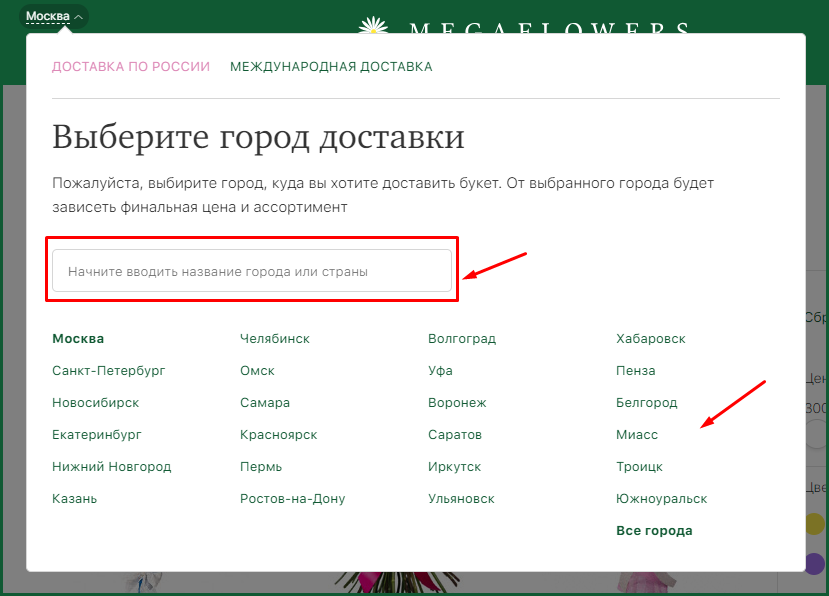Viewport: 829px width, 596px height.
Task: Select Ульяновск from the city list
Action: point(461,499)
